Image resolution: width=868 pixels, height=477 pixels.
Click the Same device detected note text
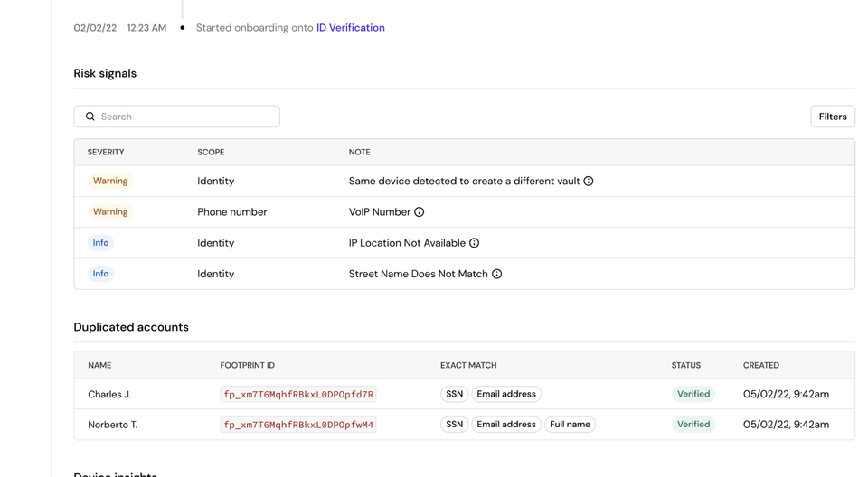464,181
